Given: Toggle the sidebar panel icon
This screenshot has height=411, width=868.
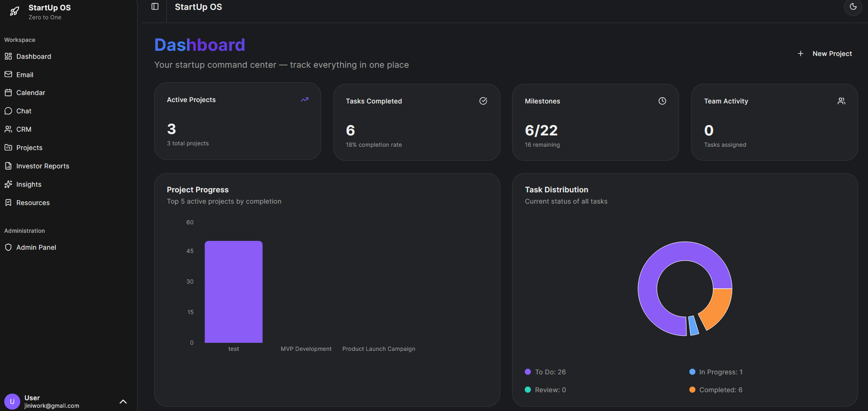Looking at the screenshot, I should [x=155, y=7].
